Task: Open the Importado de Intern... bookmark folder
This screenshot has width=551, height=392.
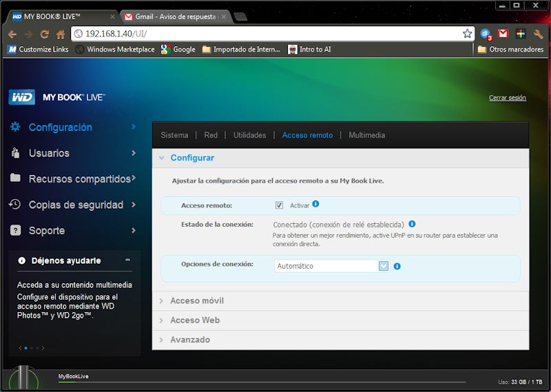Action: coord(242,49)
